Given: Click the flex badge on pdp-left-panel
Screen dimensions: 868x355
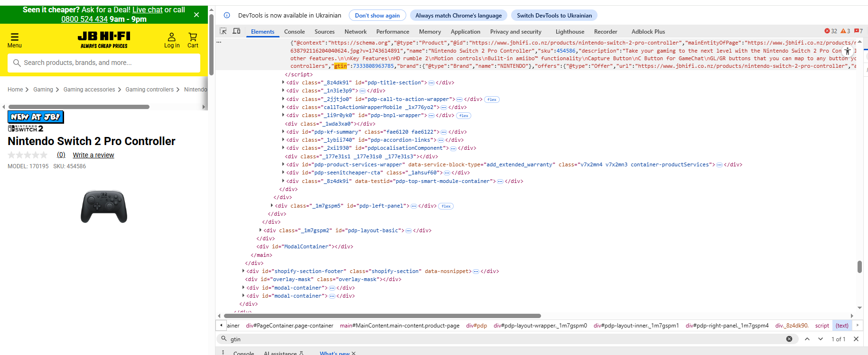Looking at the screenshot, I should pos(446,206).
